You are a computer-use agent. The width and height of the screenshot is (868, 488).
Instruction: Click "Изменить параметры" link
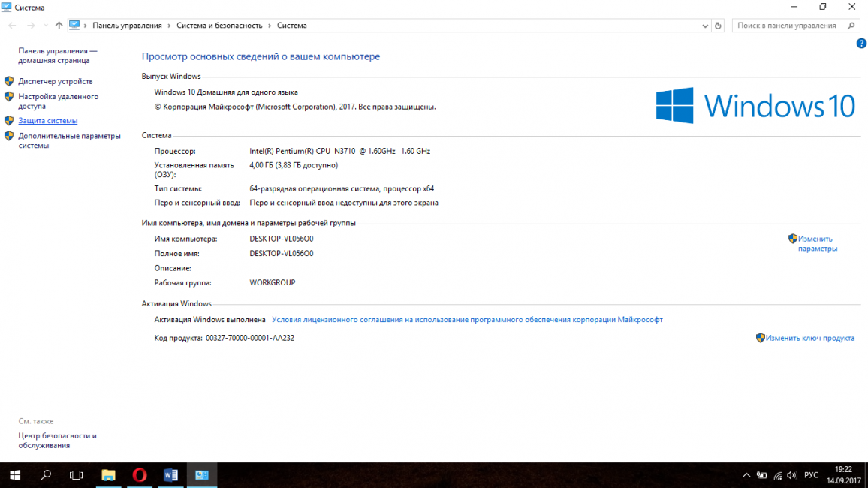[818, 243]
